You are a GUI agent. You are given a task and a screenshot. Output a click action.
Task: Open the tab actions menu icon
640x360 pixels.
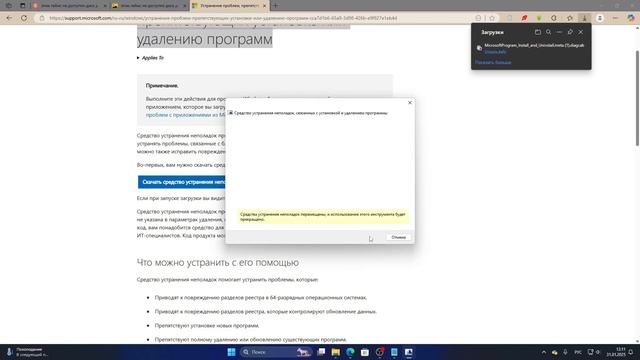9,6
